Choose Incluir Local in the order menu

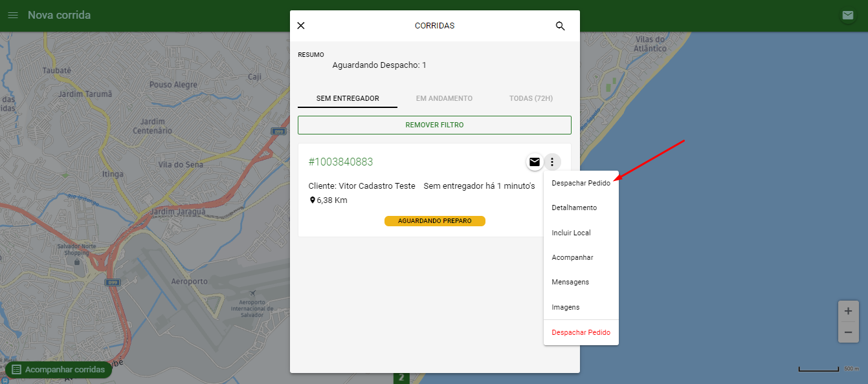point(581,233)
